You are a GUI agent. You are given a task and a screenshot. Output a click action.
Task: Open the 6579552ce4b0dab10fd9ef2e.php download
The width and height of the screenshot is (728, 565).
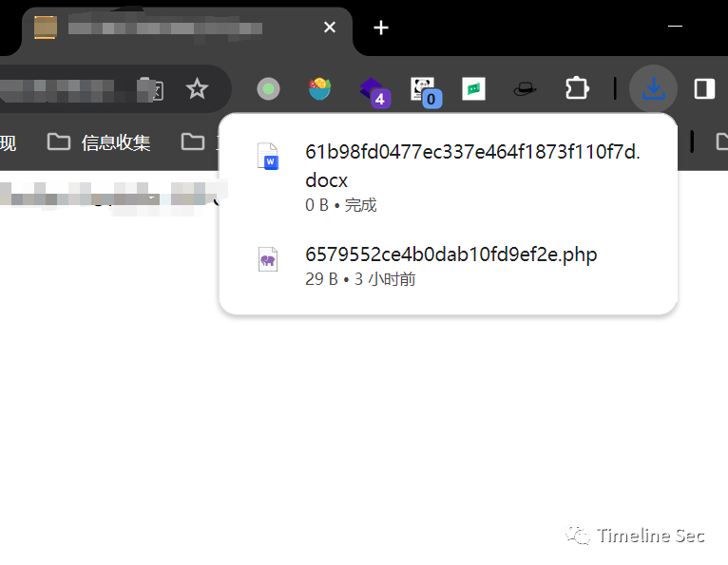click(448, 266)
